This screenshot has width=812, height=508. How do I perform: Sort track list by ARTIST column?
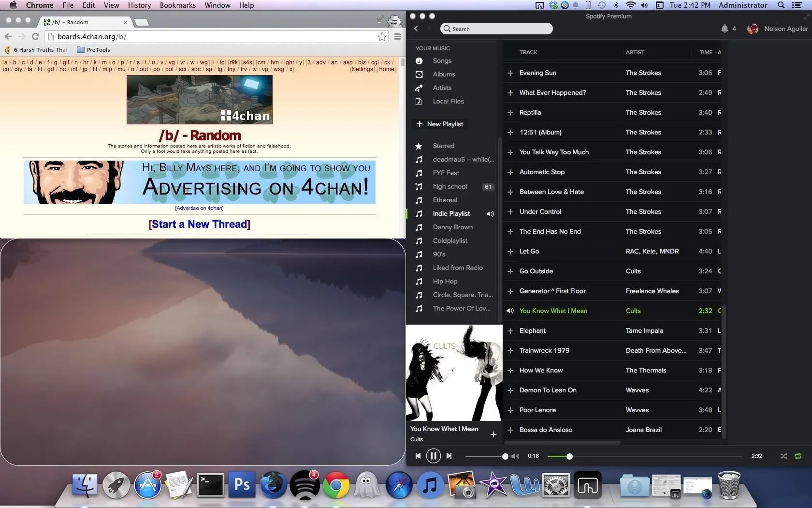pos(635,52)
